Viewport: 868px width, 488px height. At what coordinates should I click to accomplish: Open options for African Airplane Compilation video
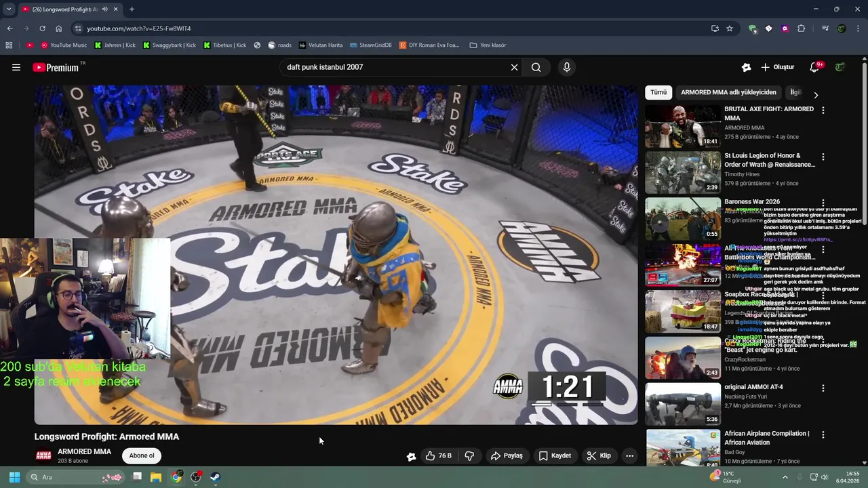823,434
